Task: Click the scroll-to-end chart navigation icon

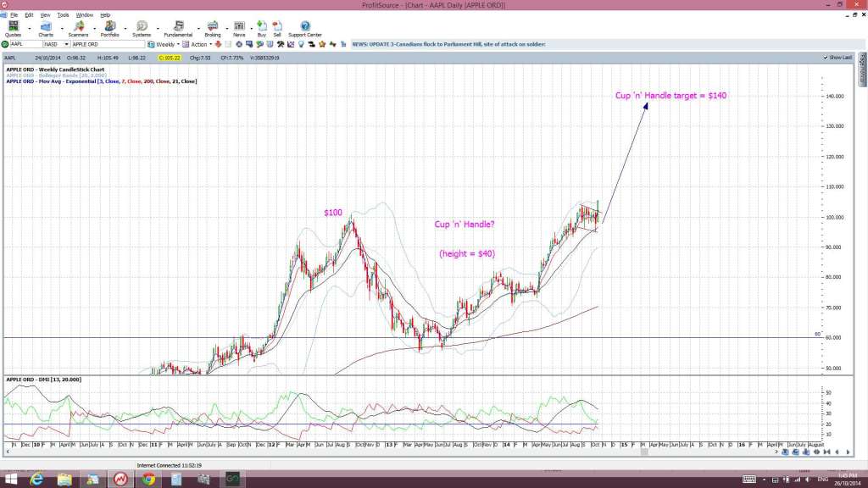Action: [x=826, y=452]
